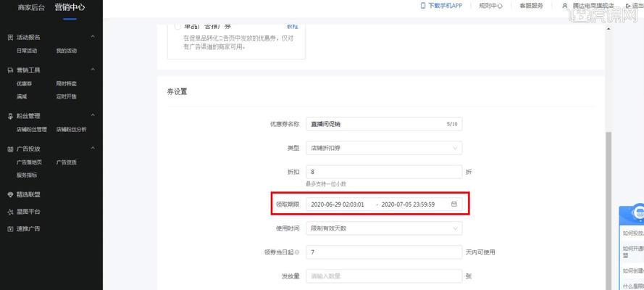Click end date 2020-07-05 23:59:59

click(408, 204)
